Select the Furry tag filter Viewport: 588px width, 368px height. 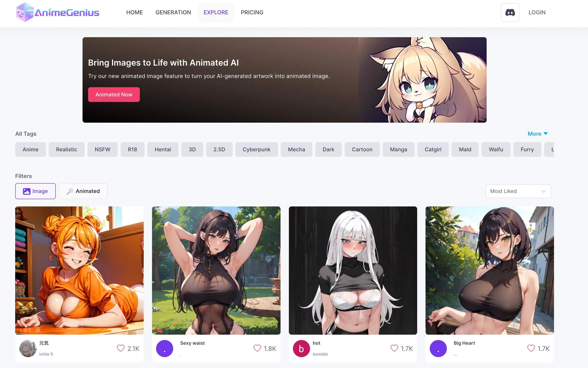pyautogui.click(x=527, y=149)
